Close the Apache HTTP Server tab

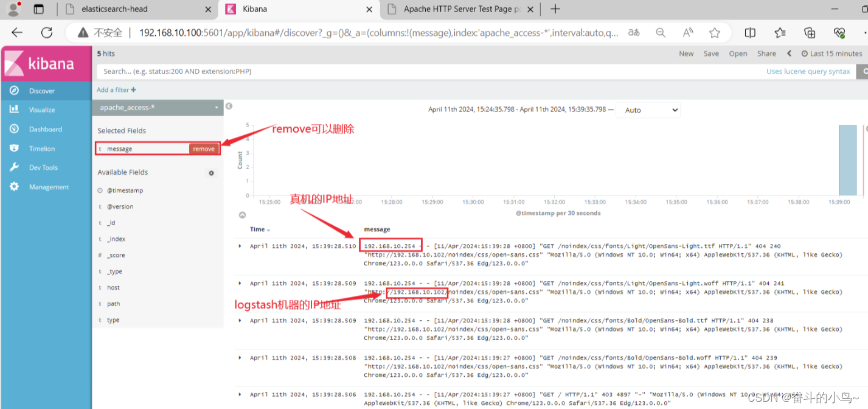530,9
